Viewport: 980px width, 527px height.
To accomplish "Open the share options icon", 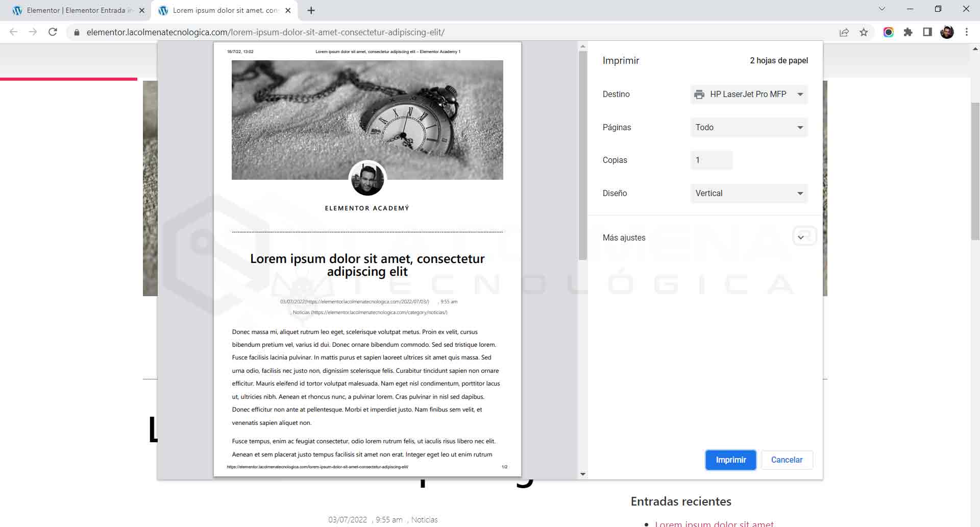I will tap(844, 32).
